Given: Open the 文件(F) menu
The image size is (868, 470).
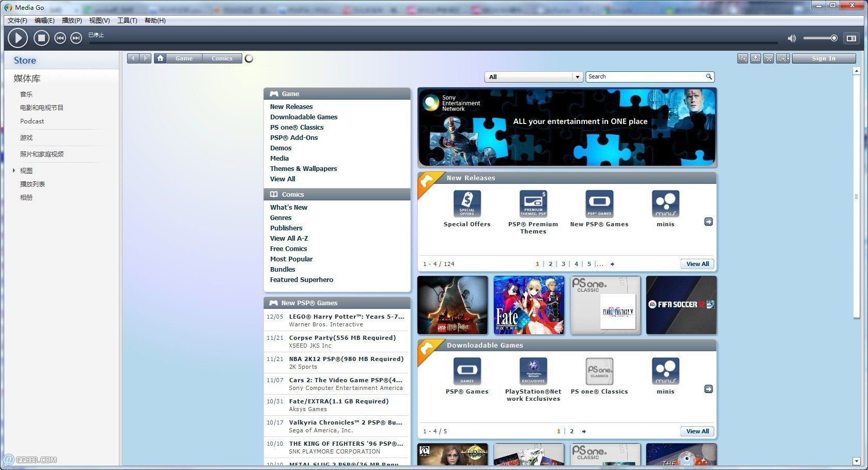Looking at the screenshot, I should point(18,21).
